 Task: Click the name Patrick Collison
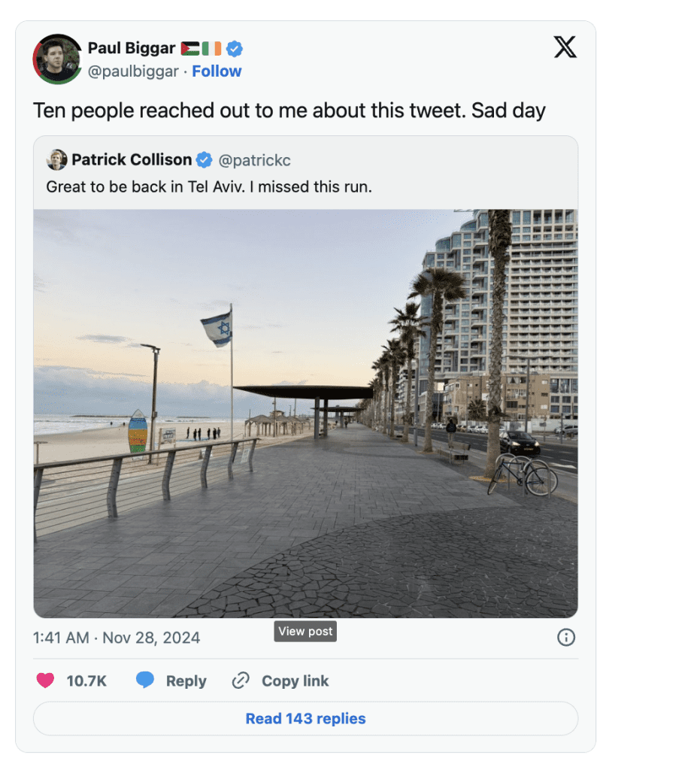click(132, 159)
